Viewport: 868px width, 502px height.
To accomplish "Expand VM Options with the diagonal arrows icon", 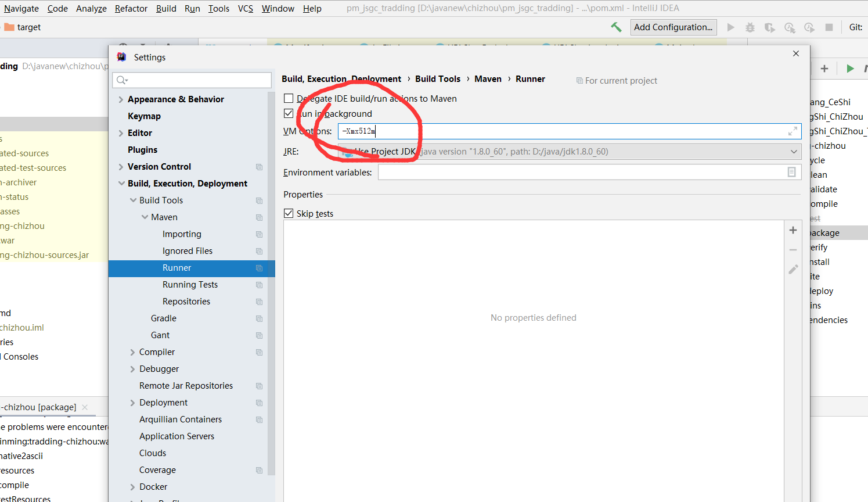I will (793, 131).
